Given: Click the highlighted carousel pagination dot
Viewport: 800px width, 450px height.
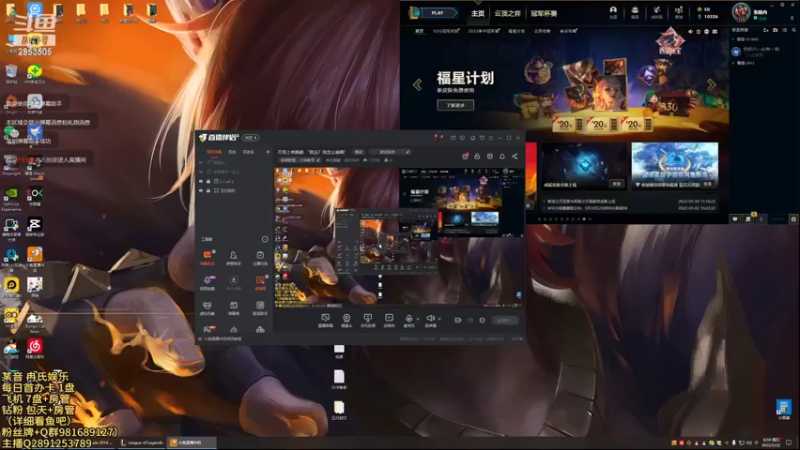Looking at the screenshot, I should click(584, 219).
